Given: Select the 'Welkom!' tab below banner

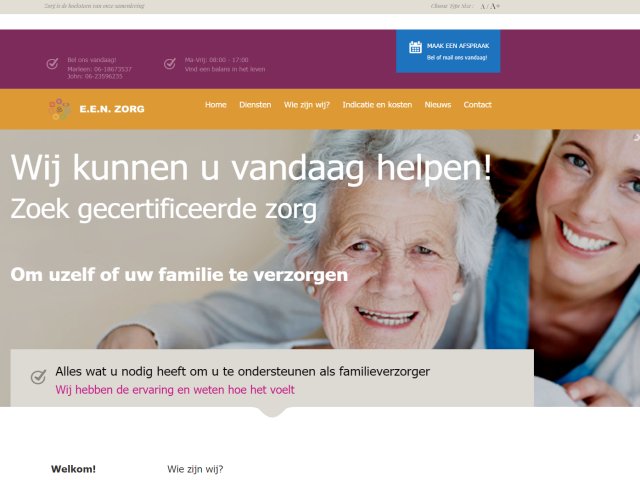Looking at the screenshot, I should 73,469.
